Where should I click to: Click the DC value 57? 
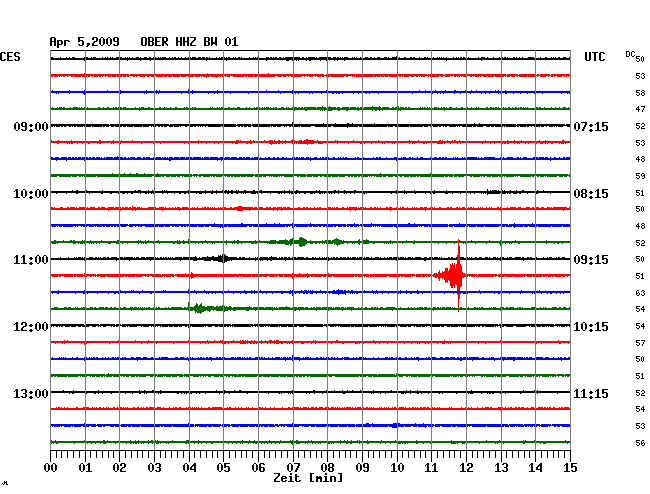640,343
